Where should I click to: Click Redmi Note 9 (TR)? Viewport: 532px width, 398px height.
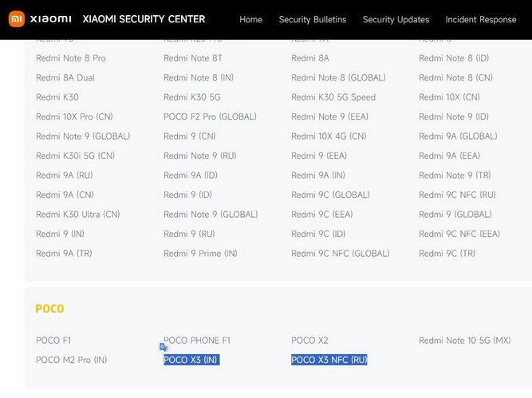tap(455, 175)
